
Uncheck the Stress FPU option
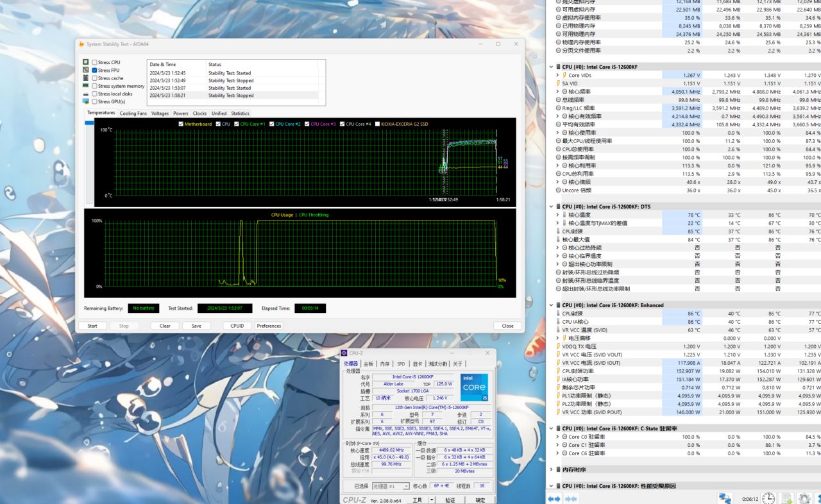(94, 70)
